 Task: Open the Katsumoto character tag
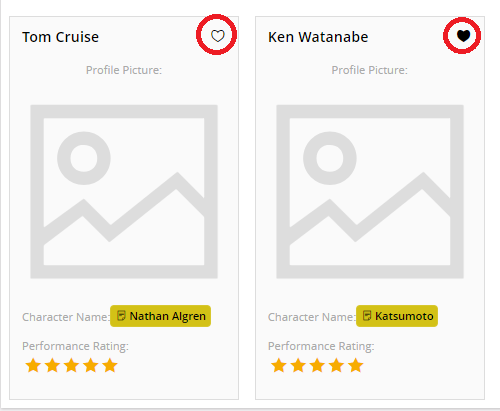point(397,316)
